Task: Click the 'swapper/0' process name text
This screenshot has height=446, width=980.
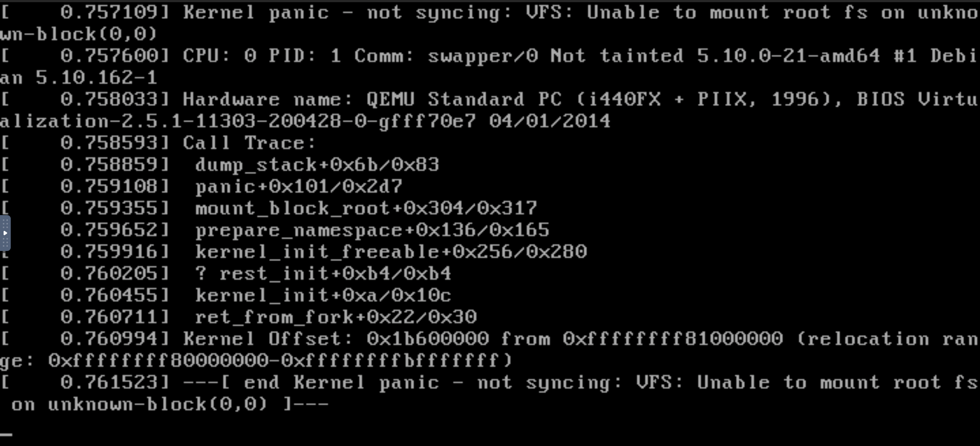Action: (483, 56)
